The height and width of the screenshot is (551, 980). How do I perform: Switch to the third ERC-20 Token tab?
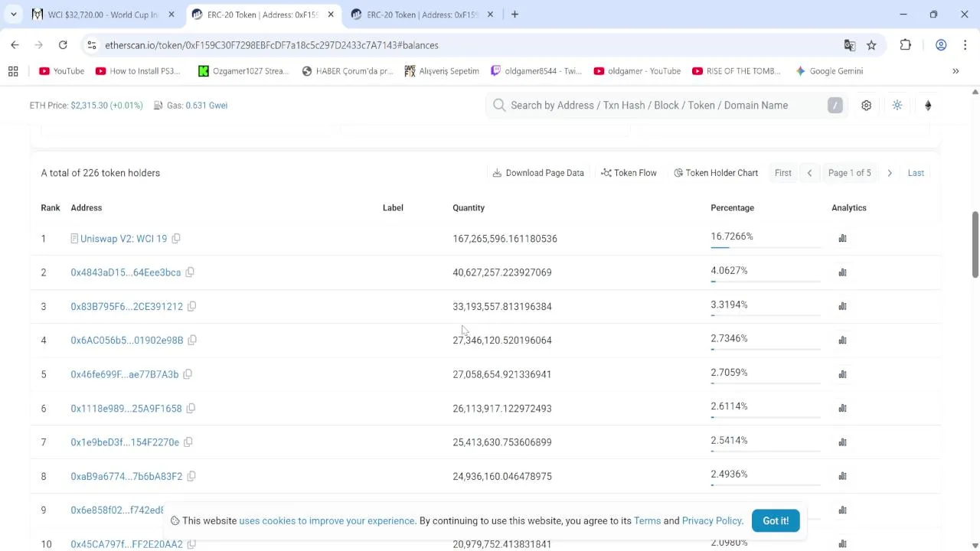[423, 15]
